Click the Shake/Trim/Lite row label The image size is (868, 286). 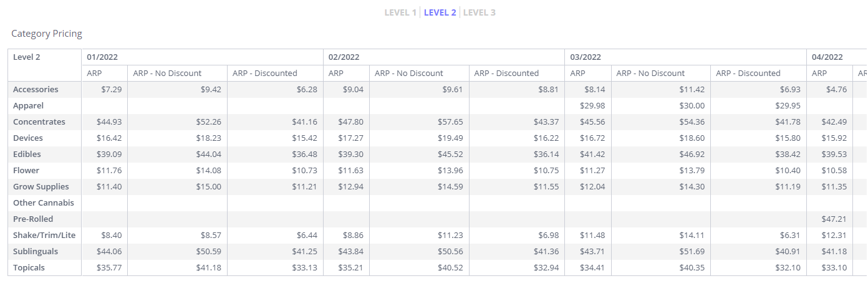click(44, 236)
